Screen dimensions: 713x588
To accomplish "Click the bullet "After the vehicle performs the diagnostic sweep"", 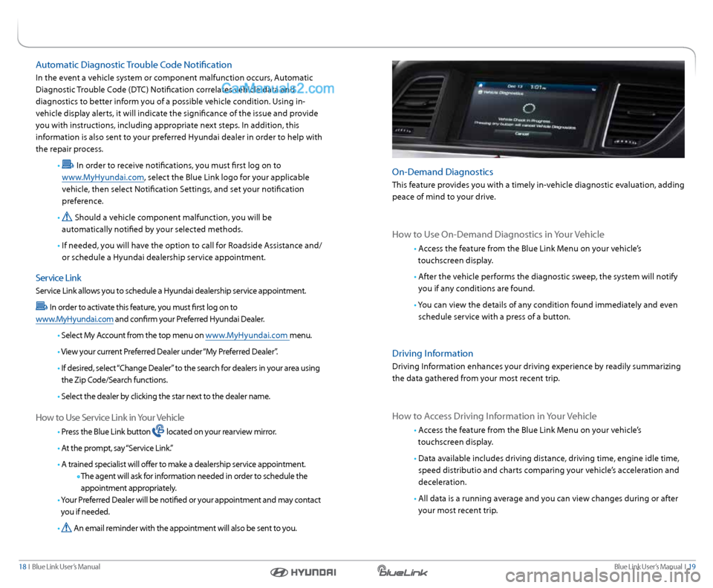I will (x=547, y=282).
